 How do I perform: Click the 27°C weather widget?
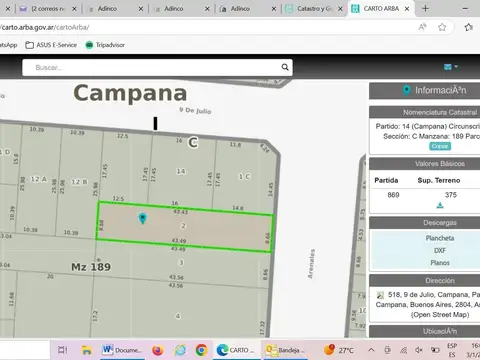339,350
